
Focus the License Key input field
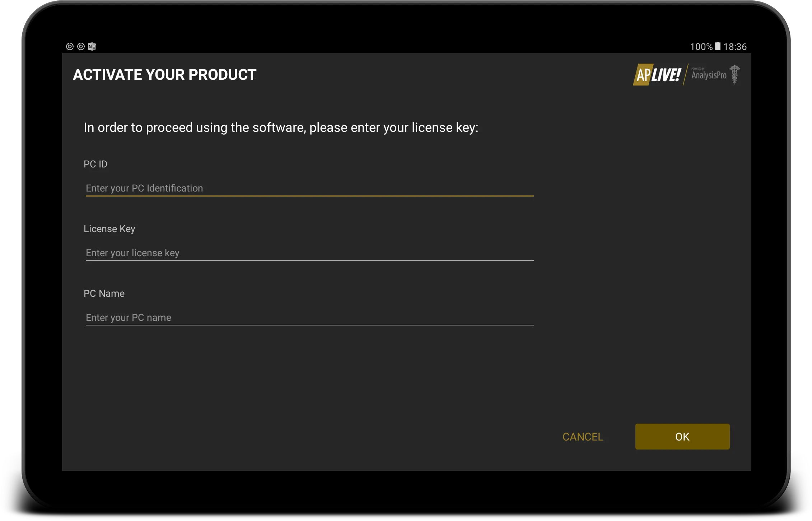coord(309,253)
